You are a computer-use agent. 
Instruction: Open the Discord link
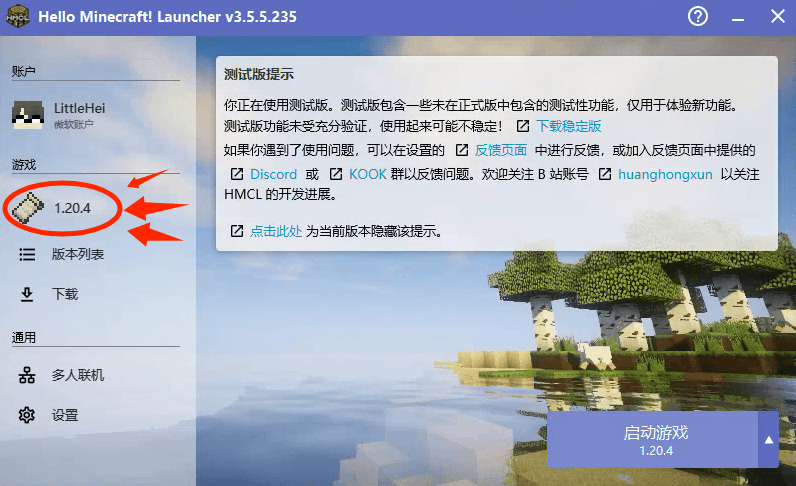[x=273, y=174]
